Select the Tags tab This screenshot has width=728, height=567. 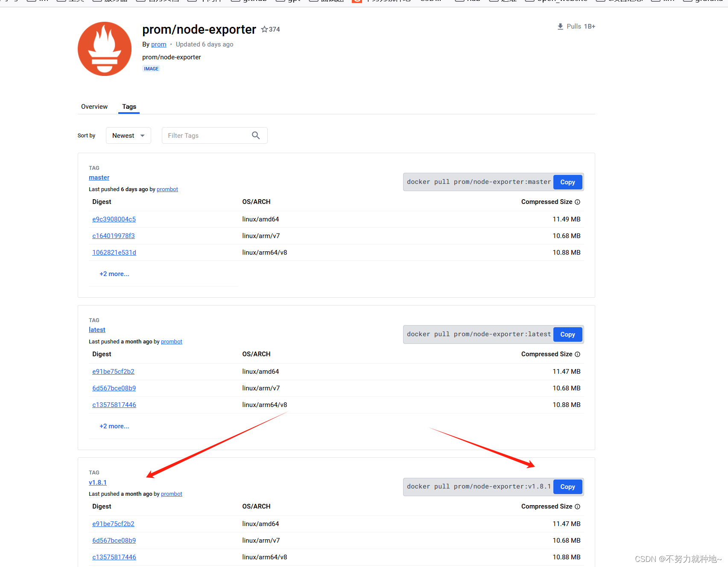129,107
